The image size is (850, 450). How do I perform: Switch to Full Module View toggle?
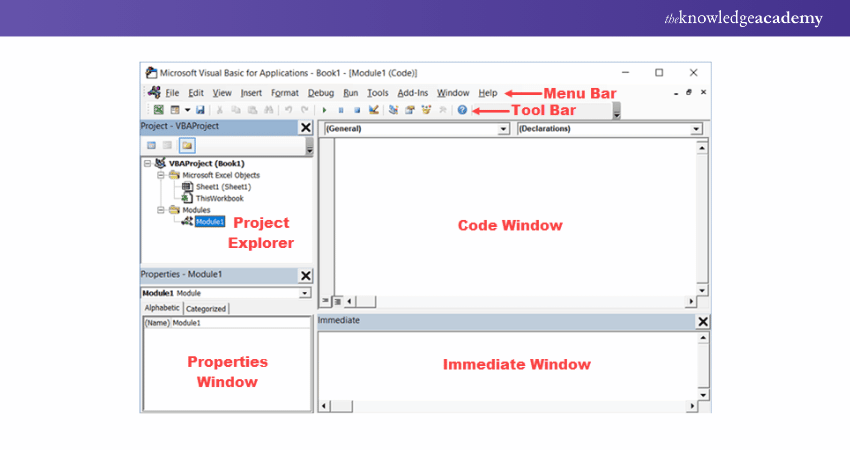(x=337, y=300)
